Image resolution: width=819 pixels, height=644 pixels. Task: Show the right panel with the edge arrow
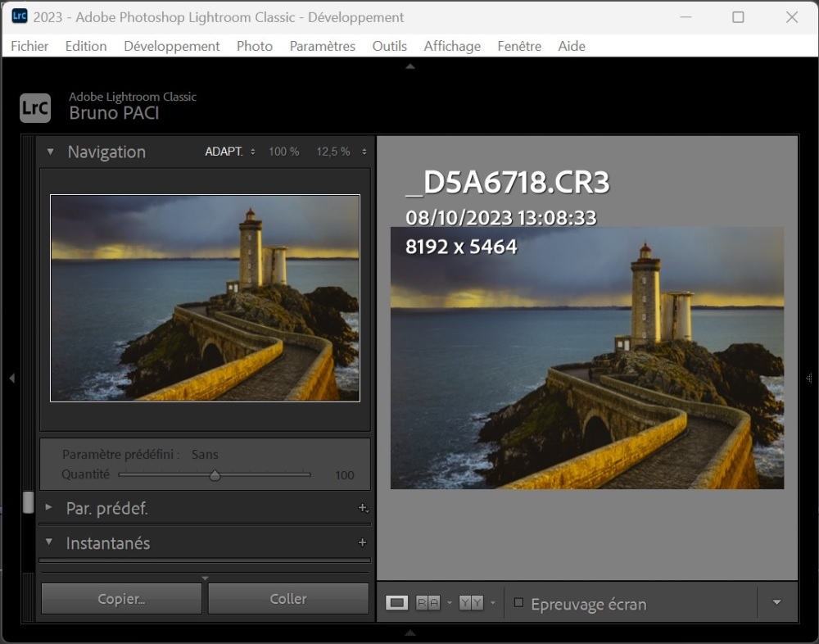pyautogui.click(x=809, y=378)
